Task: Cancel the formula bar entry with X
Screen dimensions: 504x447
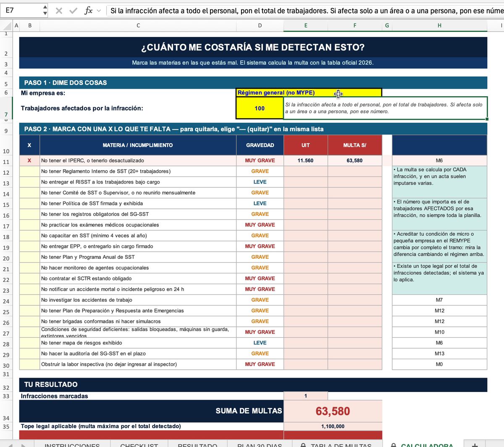Action: 59,11
